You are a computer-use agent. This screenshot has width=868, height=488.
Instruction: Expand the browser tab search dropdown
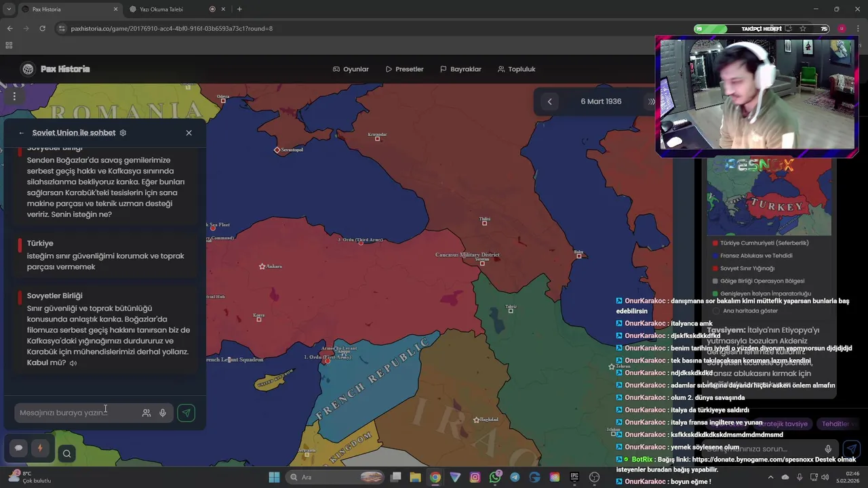pyautogui.click(x=9, y=9)
